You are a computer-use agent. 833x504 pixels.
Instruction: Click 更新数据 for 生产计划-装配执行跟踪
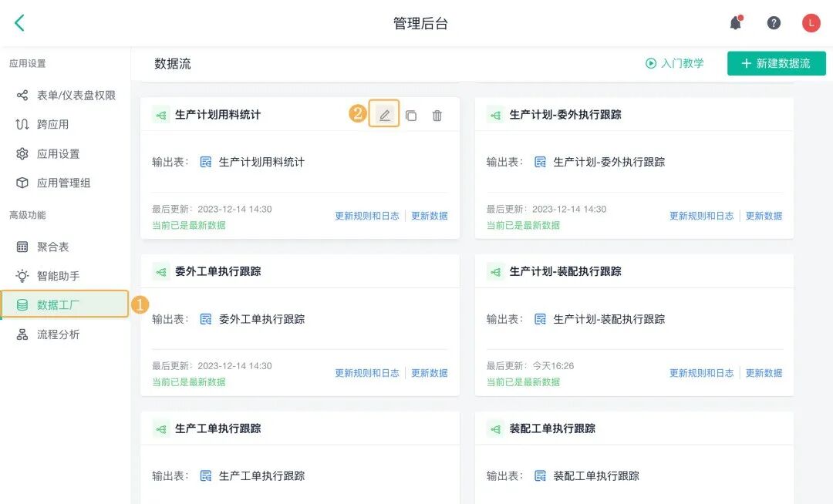tap(764, 373)
